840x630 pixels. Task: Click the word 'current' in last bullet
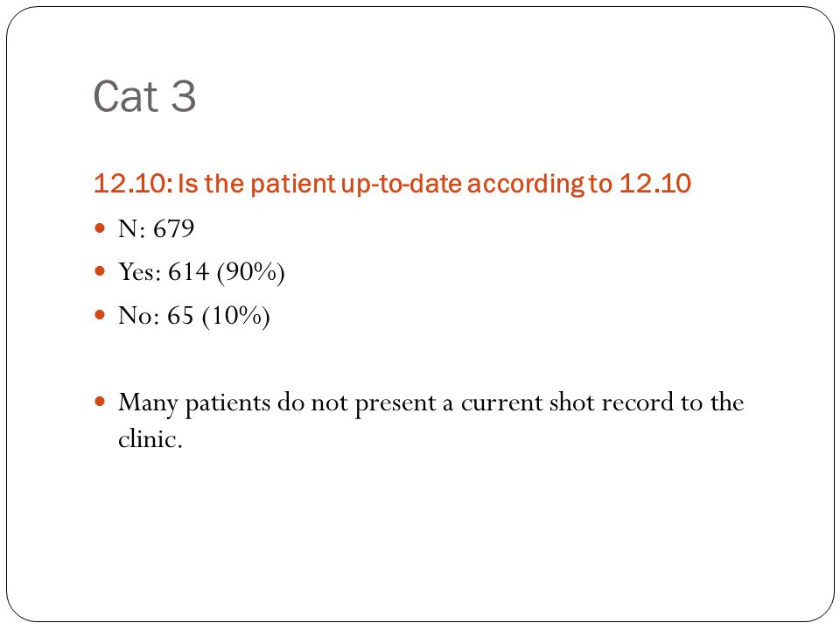coord(502,402)
